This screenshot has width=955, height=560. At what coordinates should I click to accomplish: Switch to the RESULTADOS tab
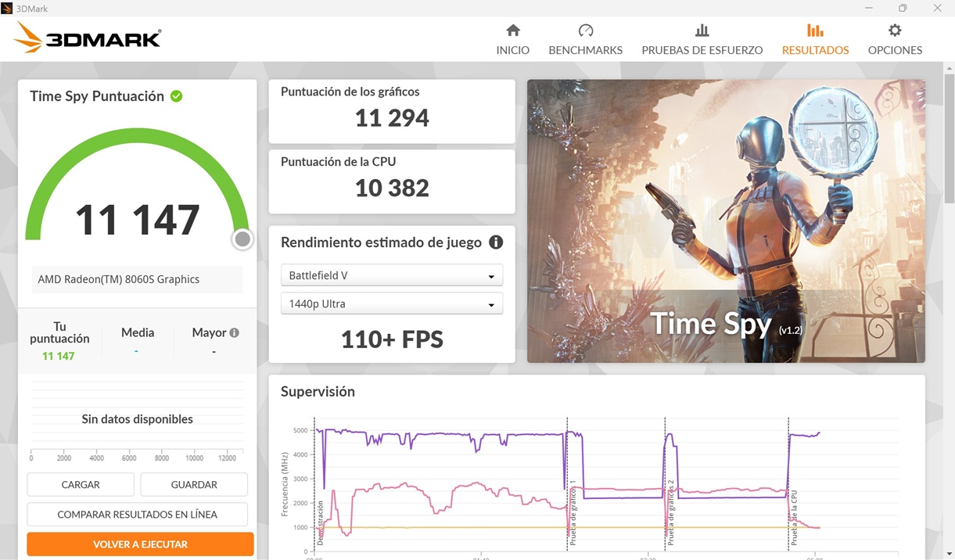tap(815, 49)
